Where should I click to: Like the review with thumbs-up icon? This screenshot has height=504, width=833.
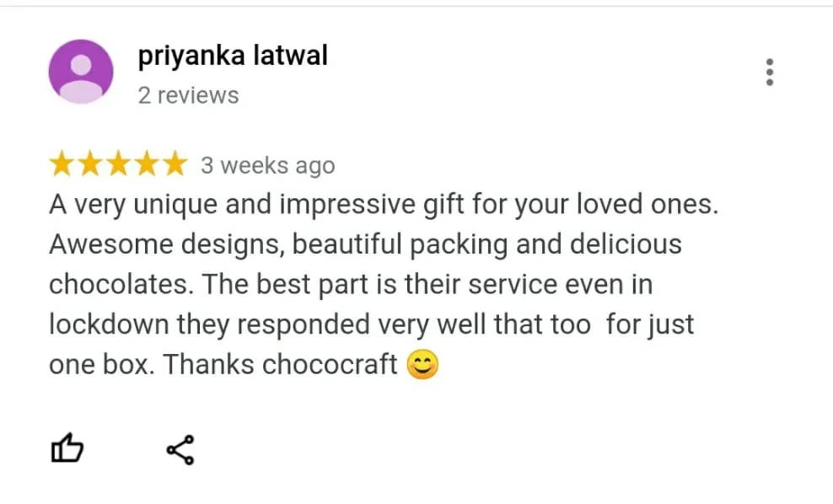67,448
